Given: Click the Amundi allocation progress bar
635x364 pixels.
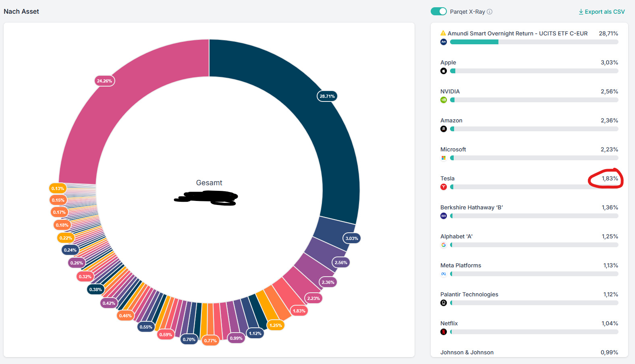Looking at the screenshot, I should point(534,42).
